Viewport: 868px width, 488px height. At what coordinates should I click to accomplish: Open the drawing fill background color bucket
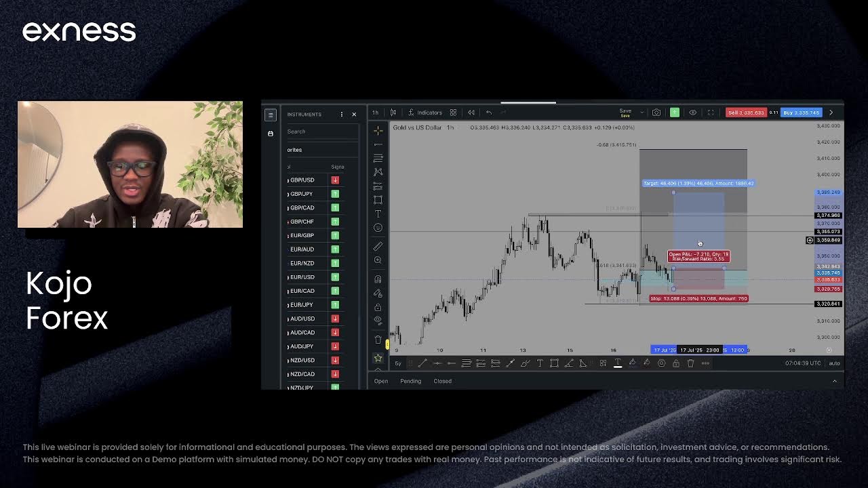point(633,364)
